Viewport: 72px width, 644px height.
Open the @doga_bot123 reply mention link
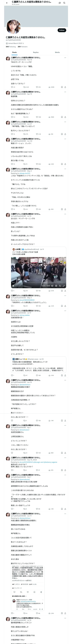[x=25, y=173]
